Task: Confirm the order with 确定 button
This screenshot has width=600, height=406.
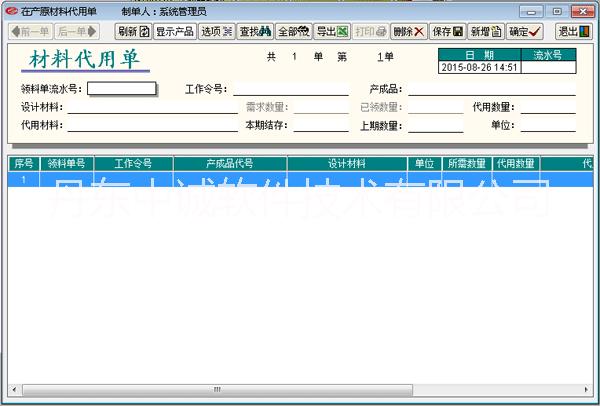Action: pyautogui.click(x=525, y=31)
